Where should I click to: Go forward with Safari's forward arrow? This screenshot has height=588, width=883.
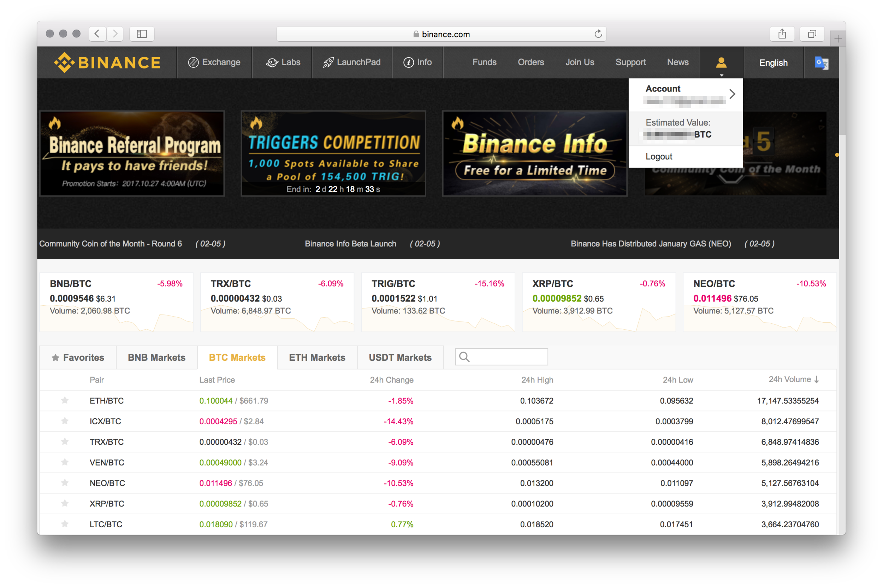115,34
